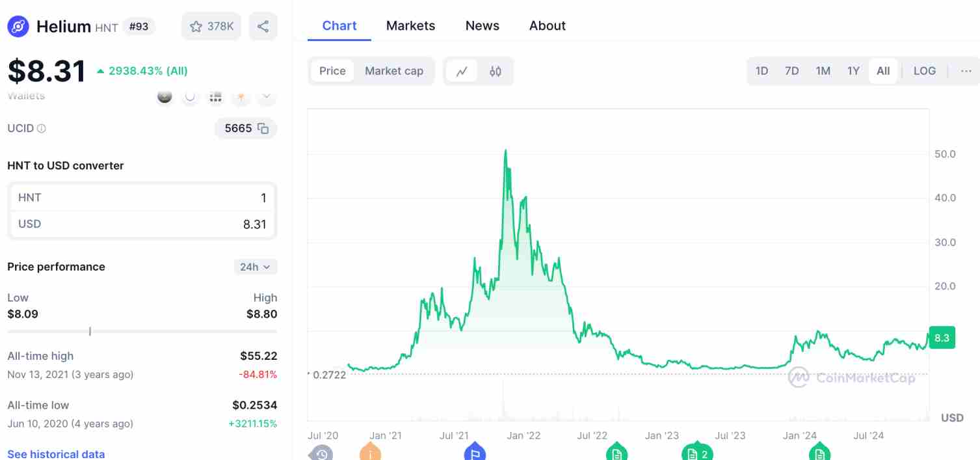Click the #93 rank badge

(x=139, y=27)
